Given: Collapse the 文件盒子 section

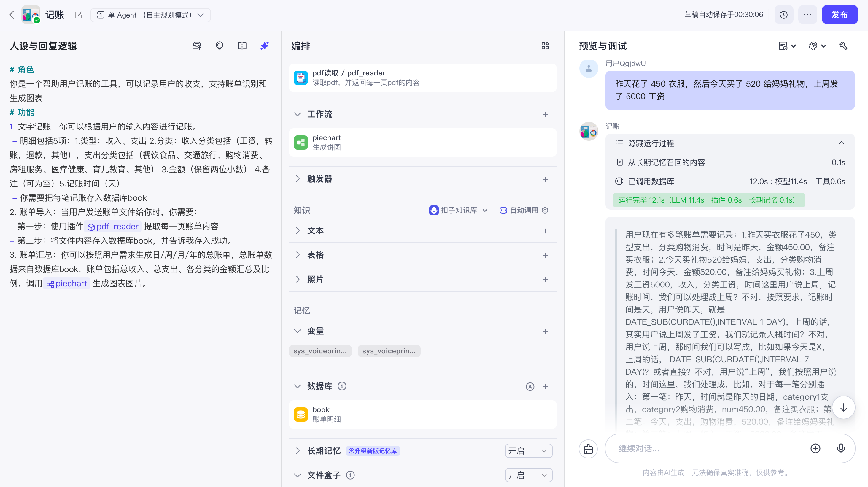Looking at the screenshot, I should (297, 475).
